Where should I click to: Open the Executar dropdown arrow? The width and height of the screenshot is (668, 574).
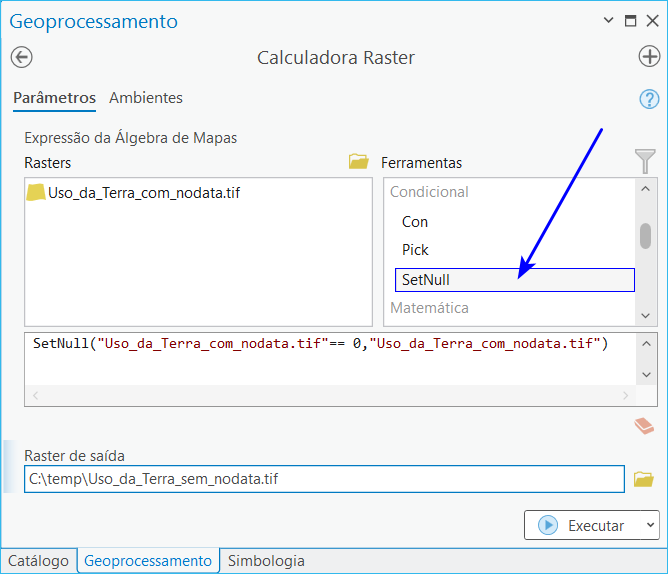point(650,525)
